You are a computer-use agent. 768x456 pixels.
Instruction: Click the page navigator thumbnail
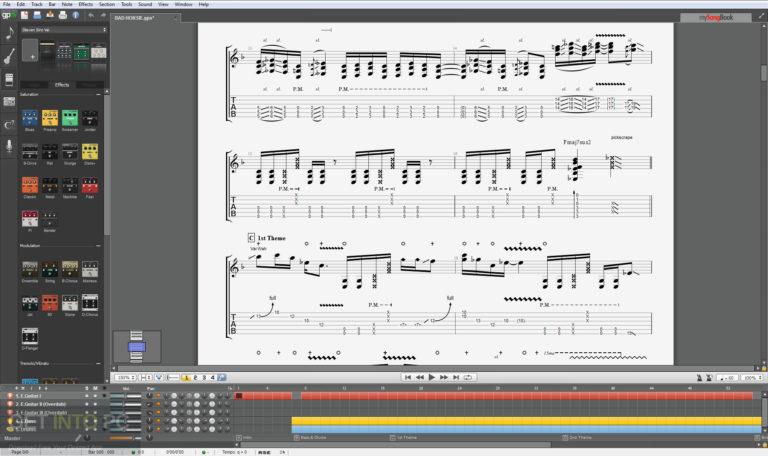[x=137, y=347]
